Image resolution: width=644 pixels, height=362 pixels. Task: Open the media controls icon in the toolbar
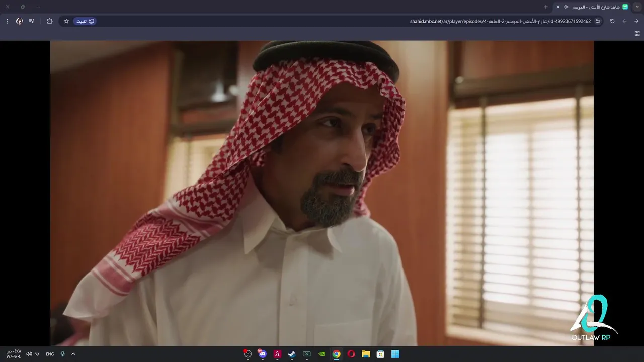coord(32,21)
